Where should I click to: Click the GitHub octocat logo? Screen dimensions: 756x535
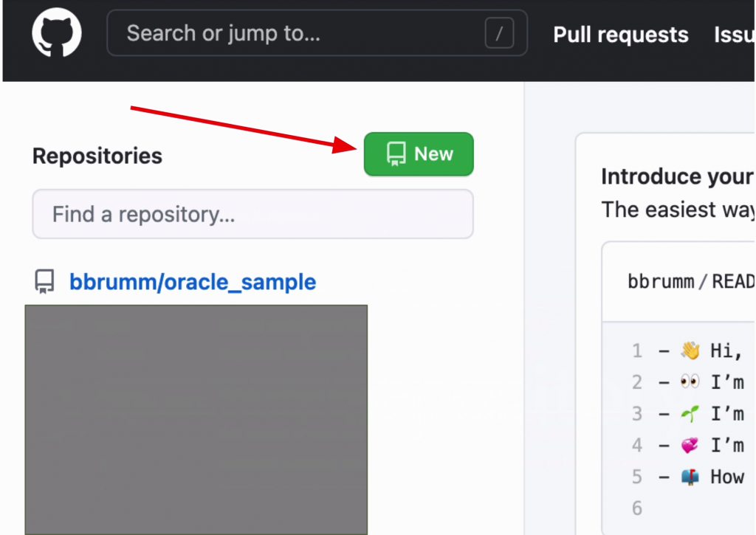[57, 33]
